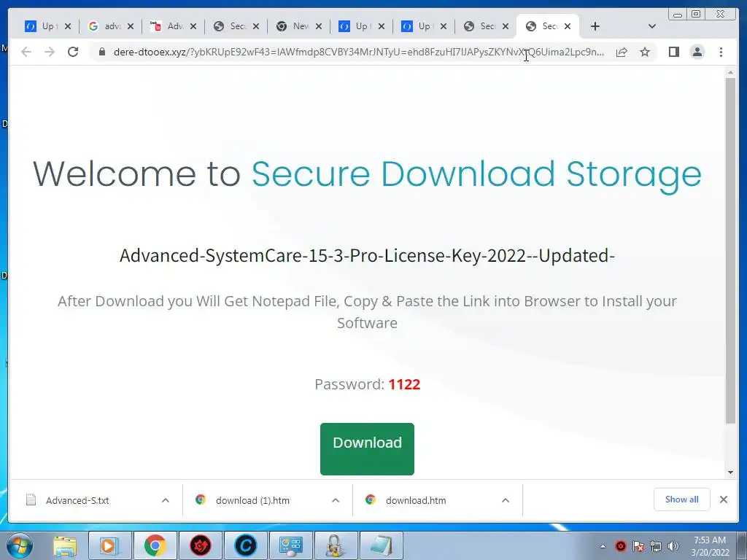
Task: Click the 'Secure Download Storage' heading text
Action: point(476,174)
